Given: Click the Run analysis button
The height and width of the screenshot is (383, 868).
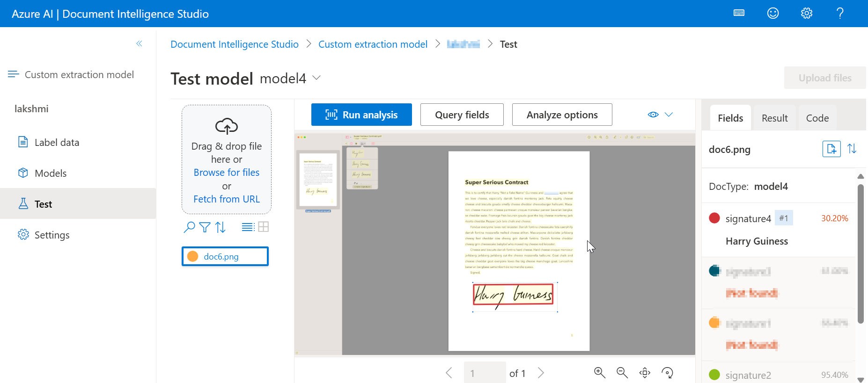Looking at the screenshot, I should pos(361,115).
